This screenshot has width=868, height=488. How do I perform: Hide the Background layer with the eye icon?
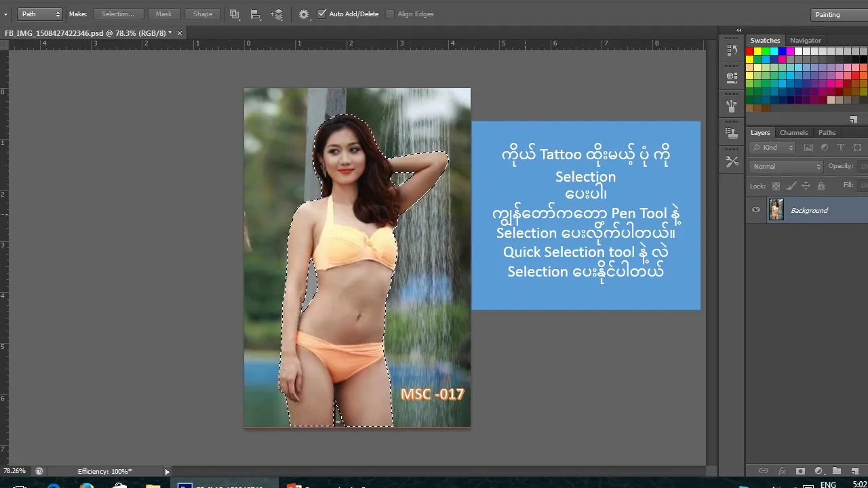[x=756, y=210]
